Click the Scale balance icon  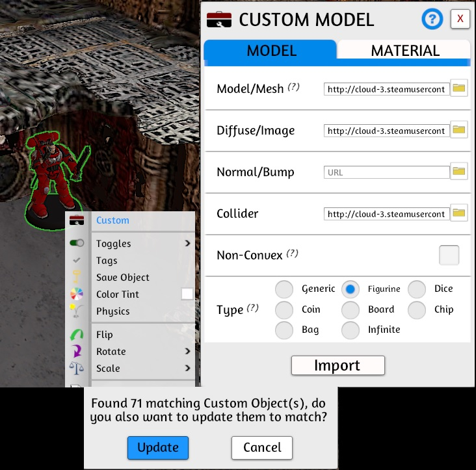[77, 368]
